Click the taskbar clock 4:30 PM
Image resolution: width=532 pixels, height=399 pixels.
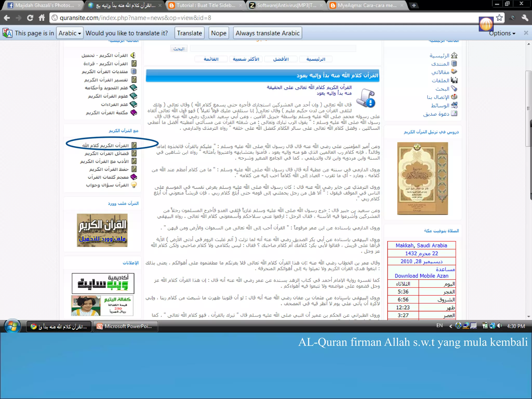(x=516, y=326)
